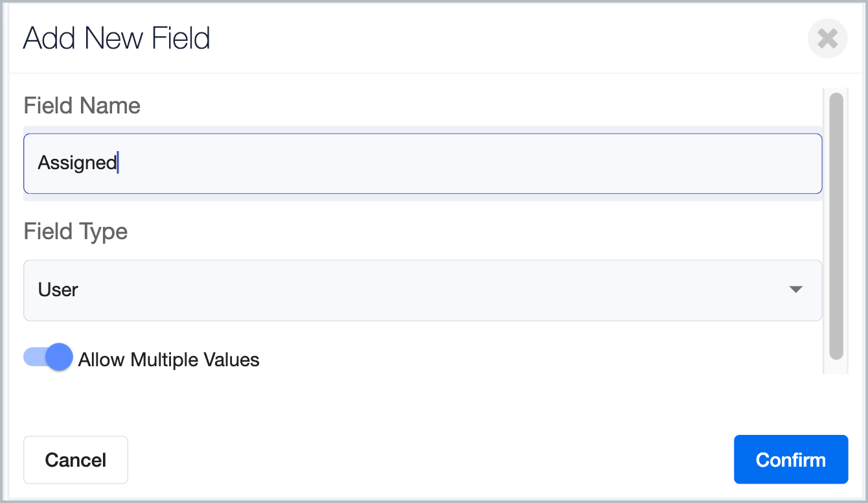Click scrollbar track below the thumb

[836, 367]
